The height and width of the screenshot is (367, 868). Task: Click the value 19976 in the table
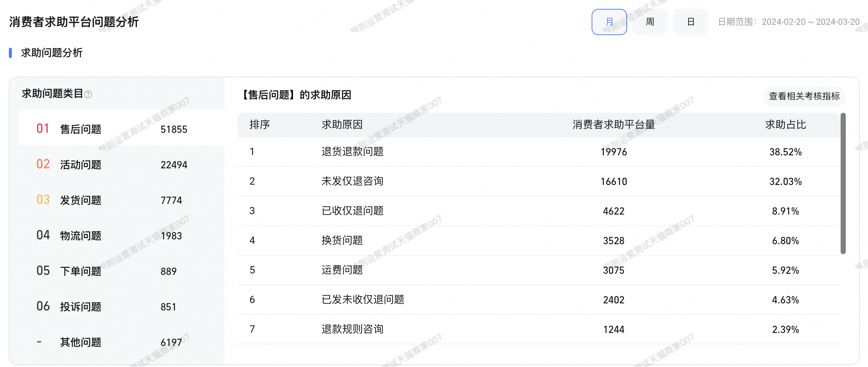pyautogui.click(x=613, y=152)
